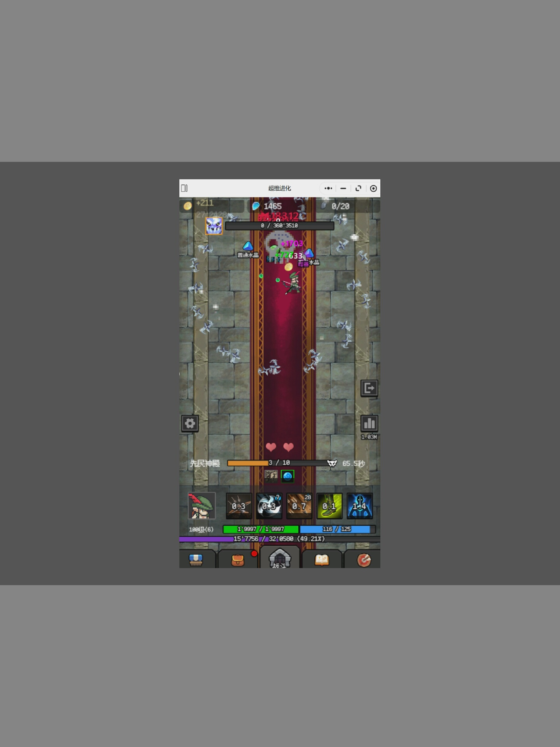Activate the arrow rain skill showing 0.7
Viewport: 560px width, 747px height.
pos(299,506)
